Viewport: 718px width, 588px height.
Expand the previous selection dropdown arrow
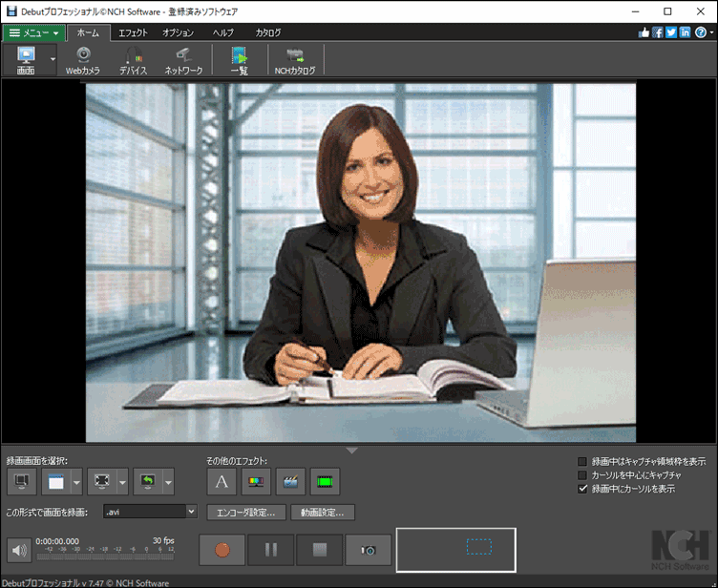point(168,481)
